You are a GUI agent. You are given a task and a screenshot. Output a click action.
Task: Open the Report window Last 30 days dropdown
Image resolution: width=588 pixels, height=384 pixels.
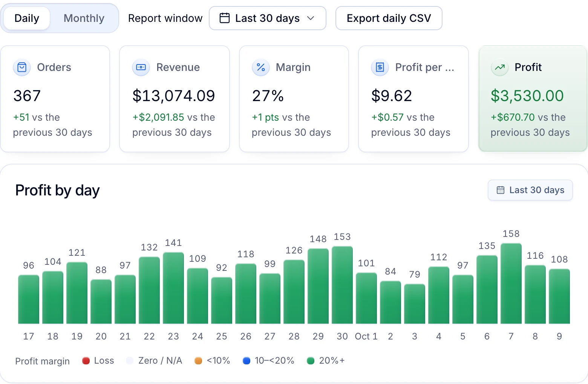pyautogui.click(x=268, y=18)
